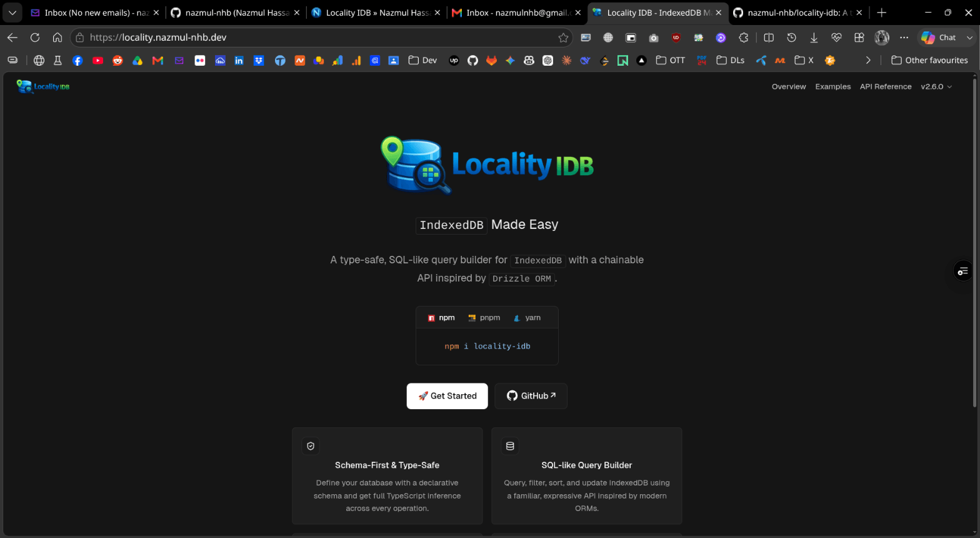Open the browser Extensions puzzle icon
Viewport: 980px width, 538px height.
744,38
